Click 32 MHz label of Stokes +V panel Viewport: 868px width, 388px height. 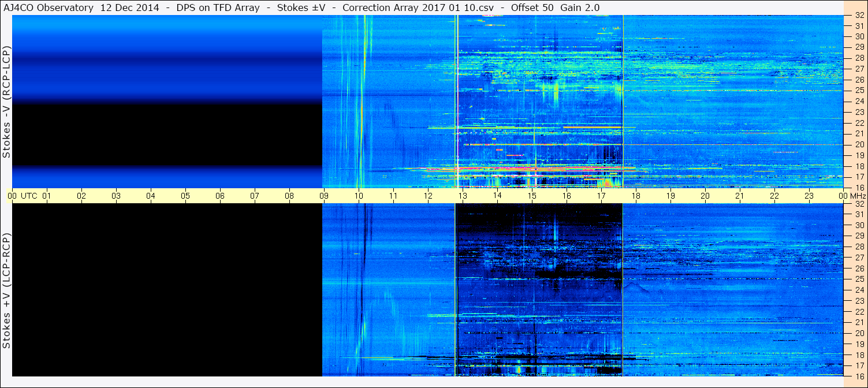(x=859, y=204)
